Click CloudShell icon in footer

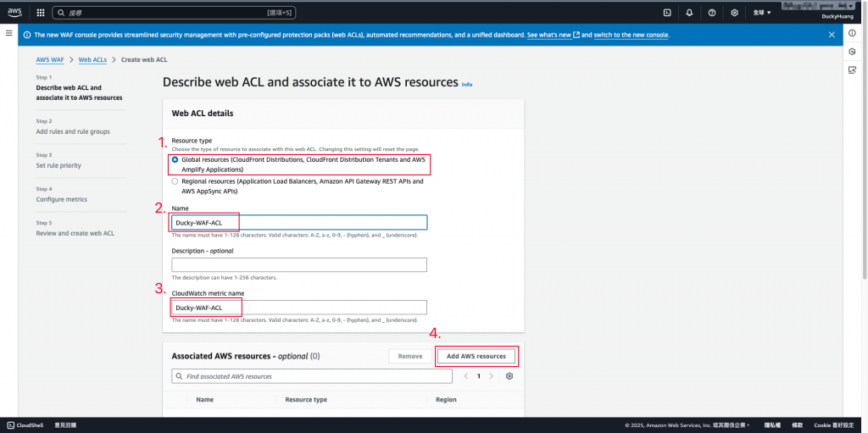coord(10,425)
